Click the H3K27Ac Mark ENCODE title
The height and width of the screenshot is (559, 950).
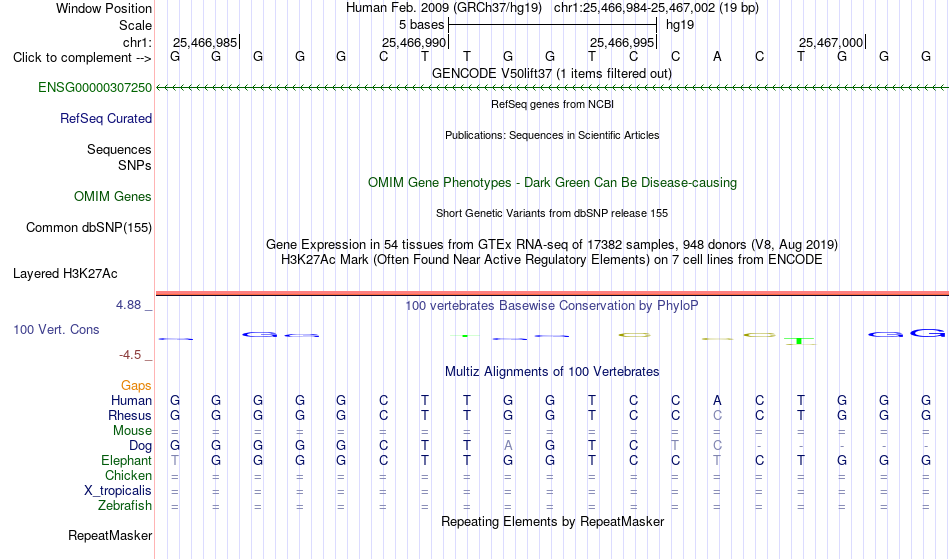(552, 260)
